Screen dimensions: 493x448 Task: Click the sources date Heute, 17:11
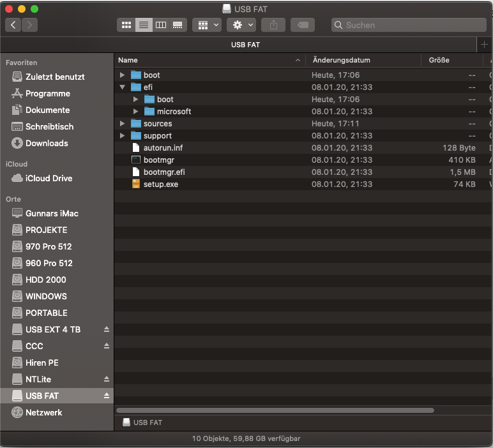[x=335, y=123]
